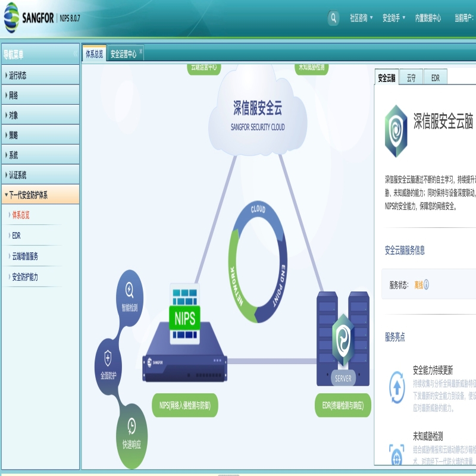476x476 pixels.
Task: Switch to the 体系总览 tab
Action: [x=94, y=54]
